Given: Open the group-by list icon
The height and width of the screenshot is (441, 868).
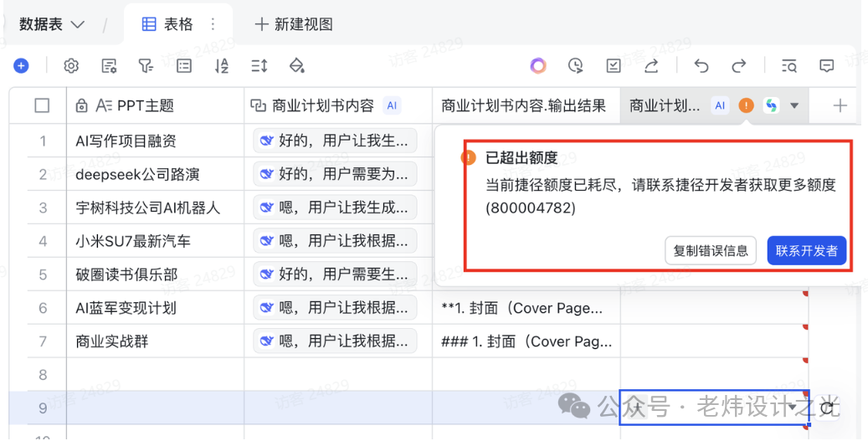Looking at the screenshot, I should (x=184, y=66).
